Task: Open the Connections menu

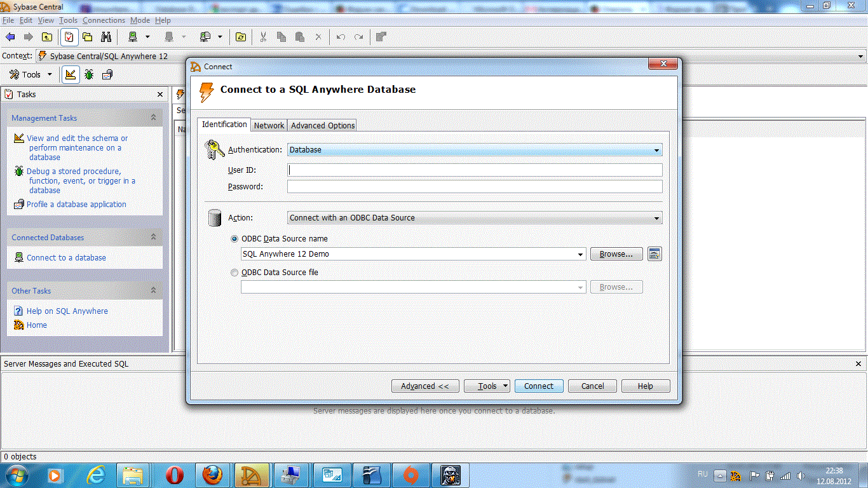Action: click(x=104, y=20)
